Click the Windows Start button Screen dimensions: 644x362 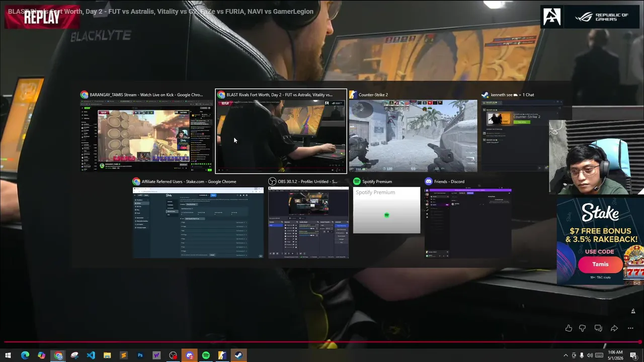point(8,355)
